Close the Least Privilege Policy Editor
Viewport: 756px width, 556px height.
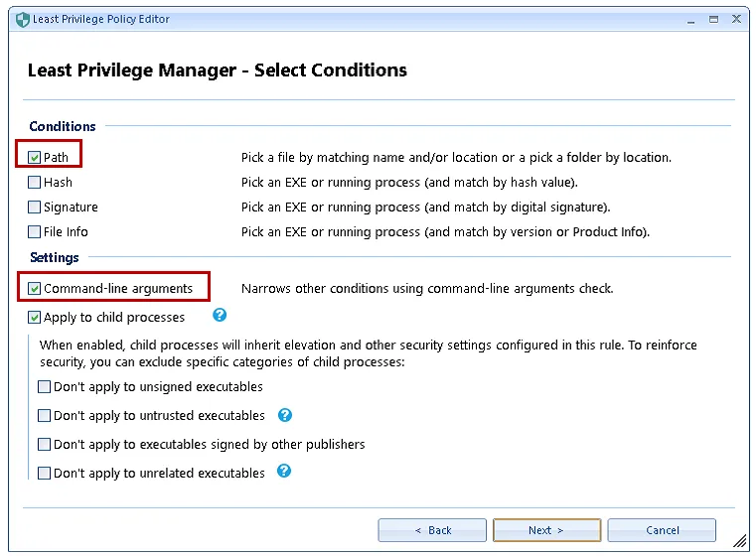pos(736,19)
